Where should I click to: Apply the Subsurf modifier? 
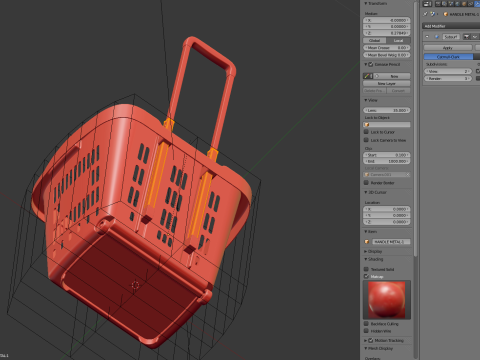click(x=448, y=48)
